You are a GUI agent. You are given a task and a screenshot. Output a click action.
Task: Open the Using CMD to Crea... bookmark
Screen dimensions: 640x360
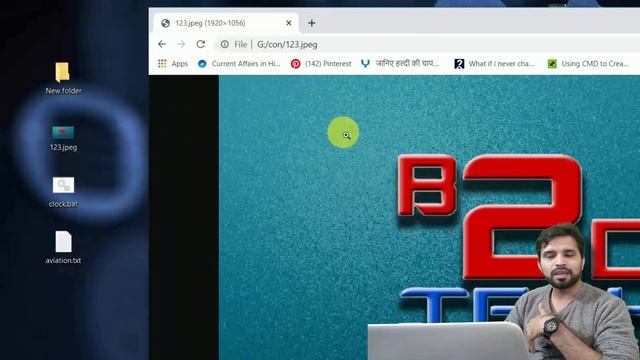(x=588, y=64)
